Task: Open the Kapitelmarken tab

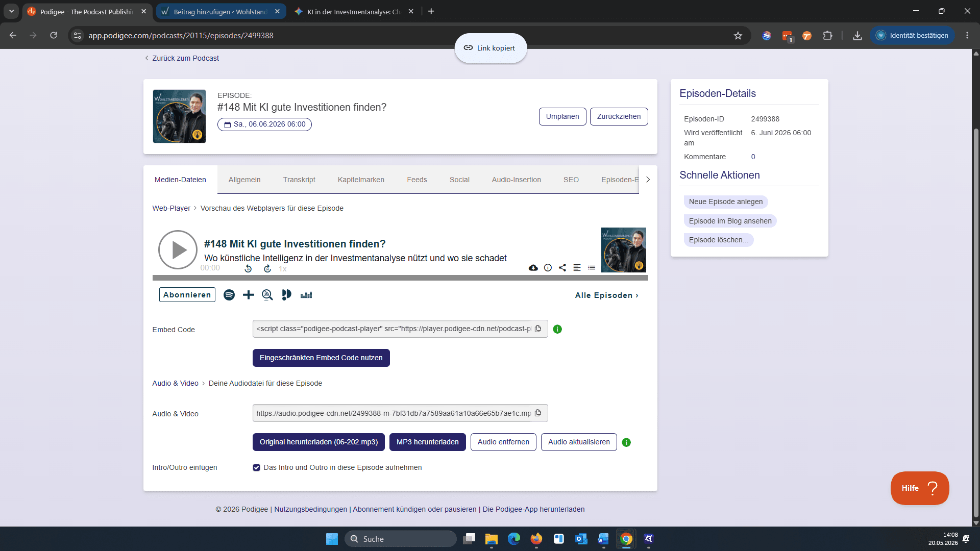Action: pos(361,180)
